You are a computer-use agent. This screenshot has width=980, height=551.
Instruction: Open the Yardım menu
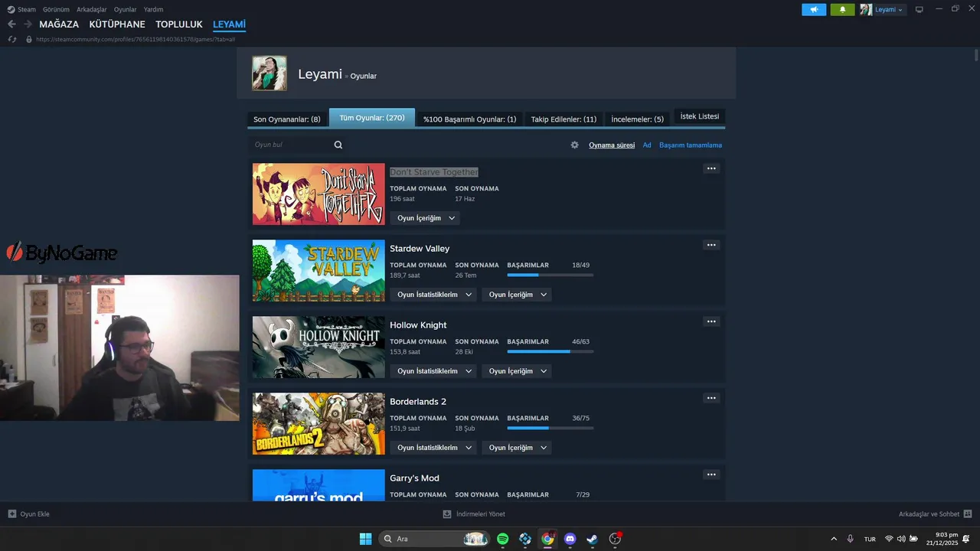pyautogui.click(x=153, y=9)
